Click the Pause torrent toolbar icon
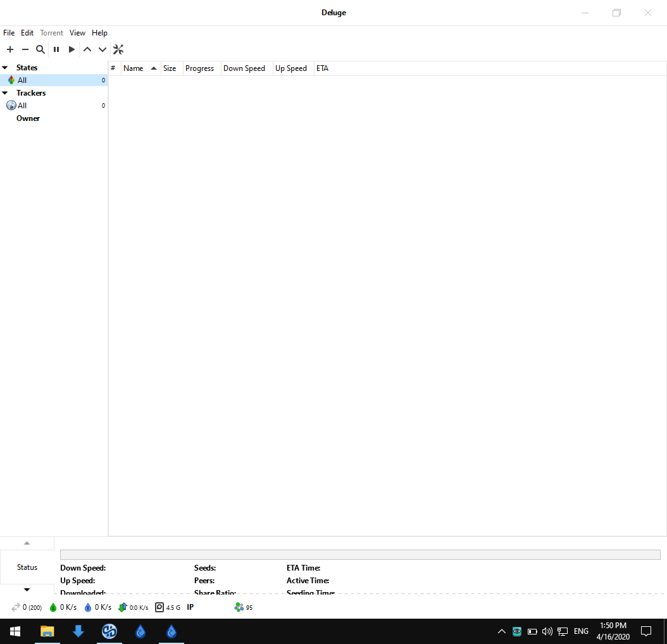Image resolution: width=667 pixels, height=644 pixels. point(56,49)
